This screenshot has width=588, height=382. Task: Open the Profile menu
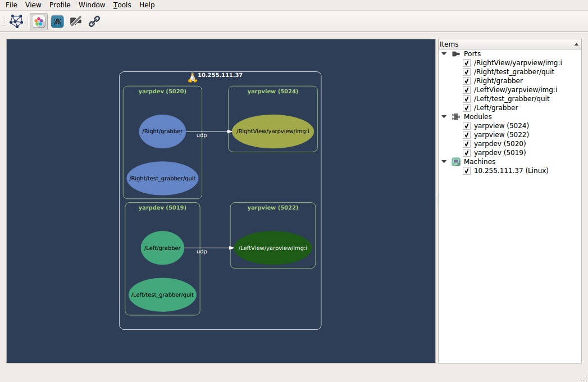coord(60,5)
